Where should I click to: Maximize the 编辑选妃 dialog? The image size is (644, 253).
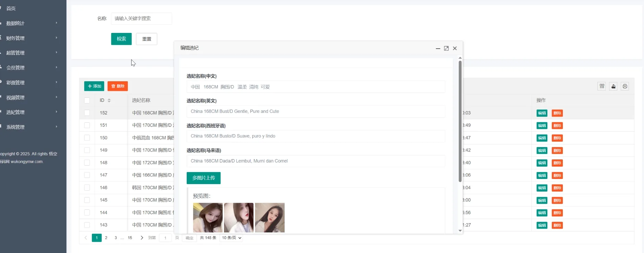coord(446,48)
